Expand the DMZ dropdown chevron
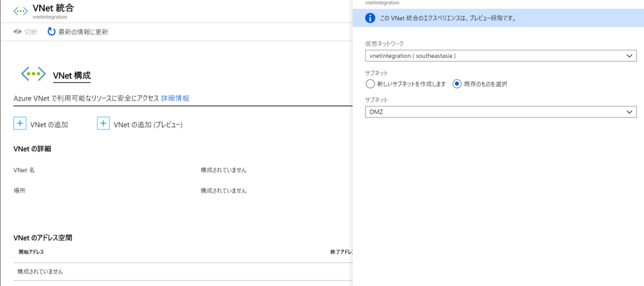 point(629,112)
